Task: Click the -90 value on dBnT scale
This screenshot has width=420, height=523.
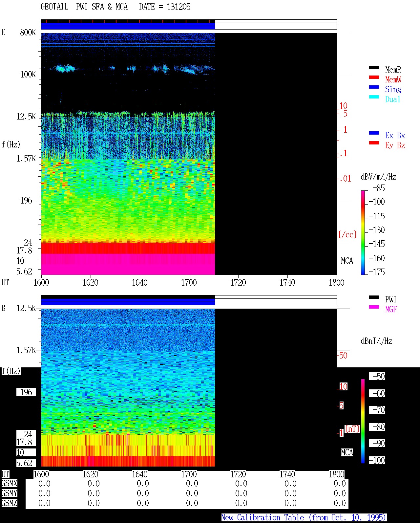Action: (377, 443)
